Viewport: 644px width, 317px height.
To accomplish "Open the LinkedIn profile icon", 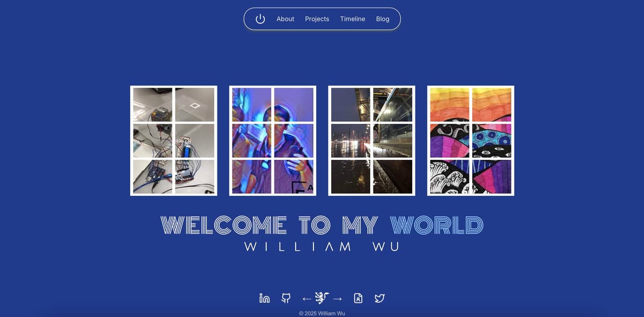I will point(265,298).
